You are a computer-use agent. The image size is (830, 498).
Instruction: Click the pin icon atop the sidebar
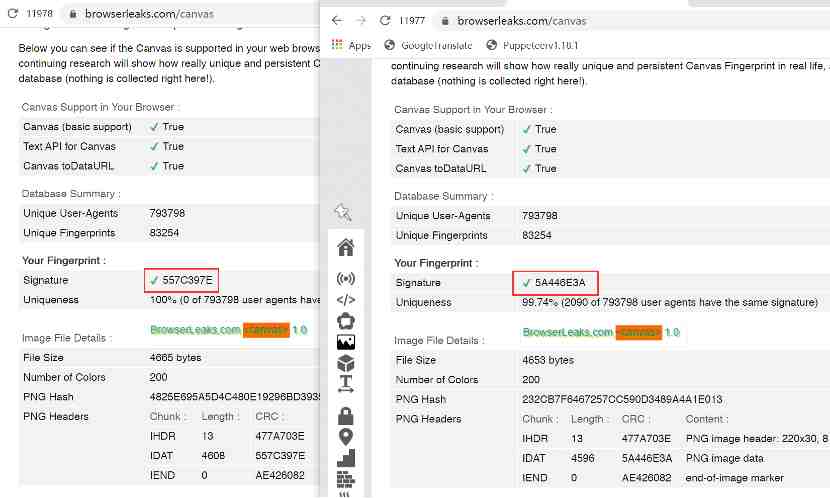point(343,212)
